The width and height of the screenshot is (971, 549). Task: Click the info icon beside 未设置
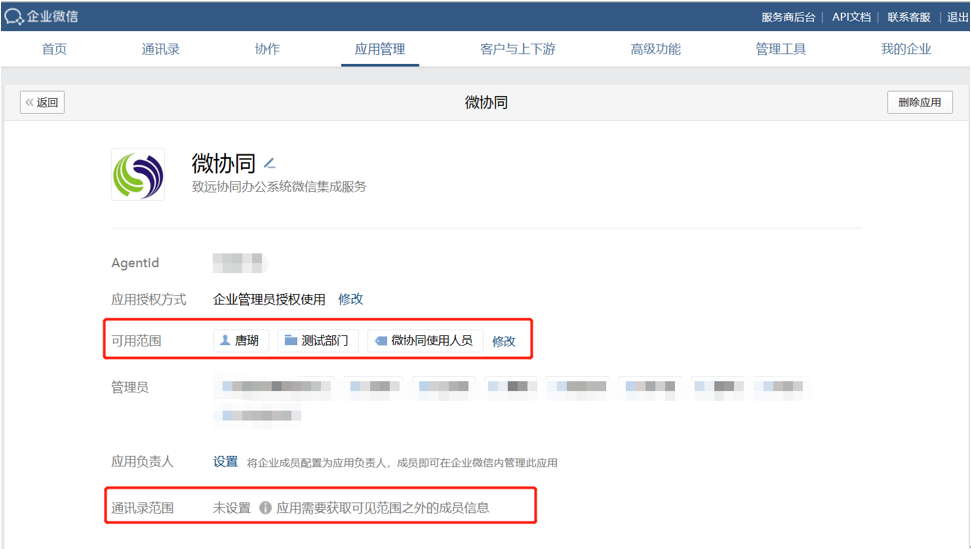coord(265,508)
